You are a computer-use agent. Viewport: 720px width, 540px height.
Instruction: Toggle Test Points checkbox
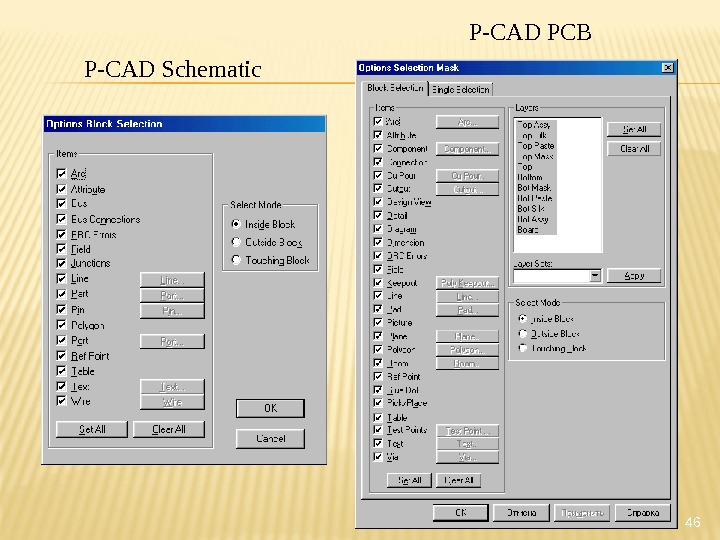pos(378,430)
